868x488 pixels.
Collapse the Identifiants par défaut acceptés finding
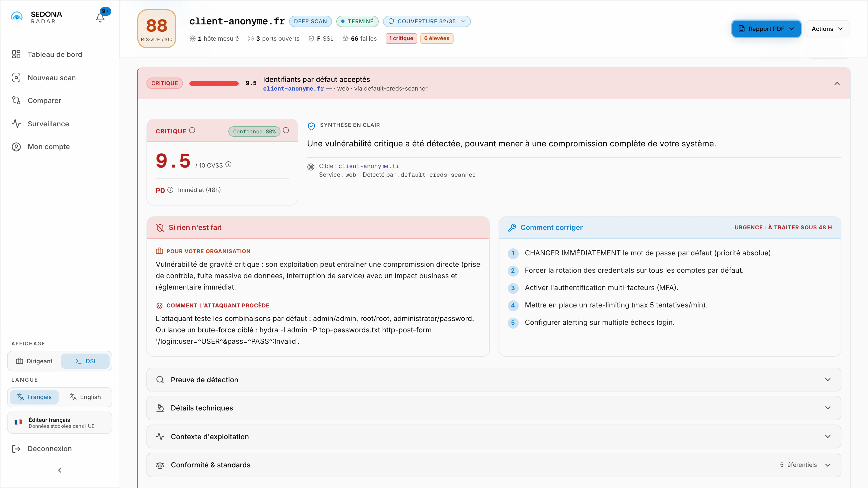(837, 84)
